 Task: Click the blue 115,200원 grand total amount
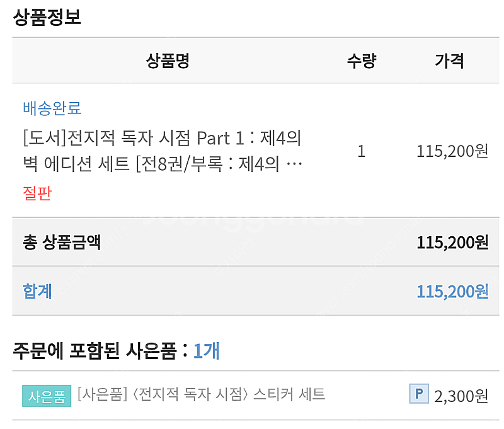tap(452, 291)
